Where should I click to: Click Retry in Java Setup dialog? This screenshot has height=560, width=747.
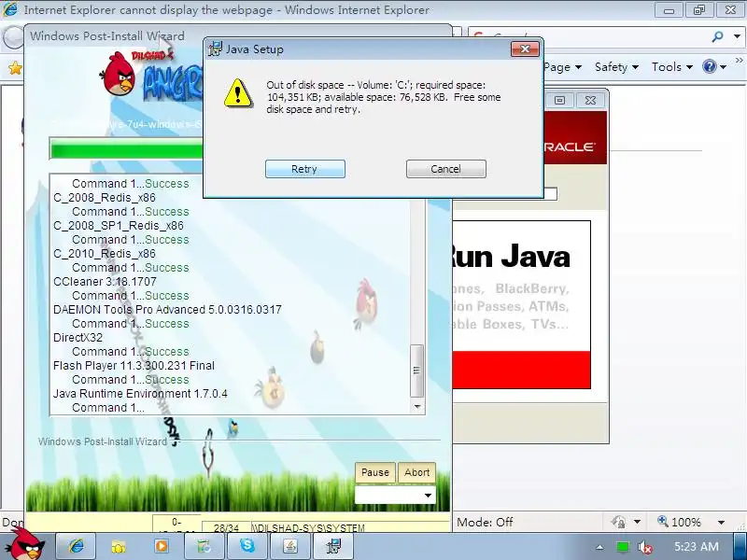305,169
